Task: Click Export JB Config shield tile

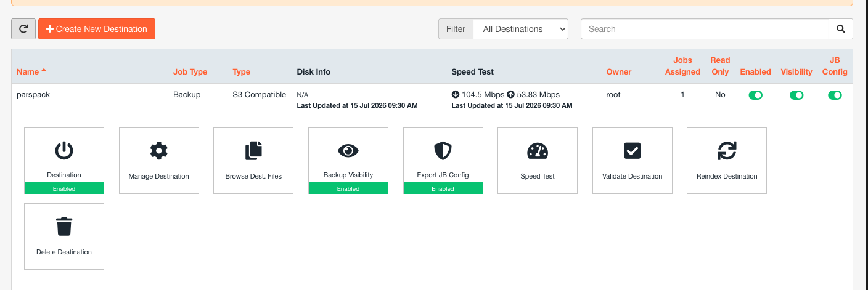Action: pos(443,161)
